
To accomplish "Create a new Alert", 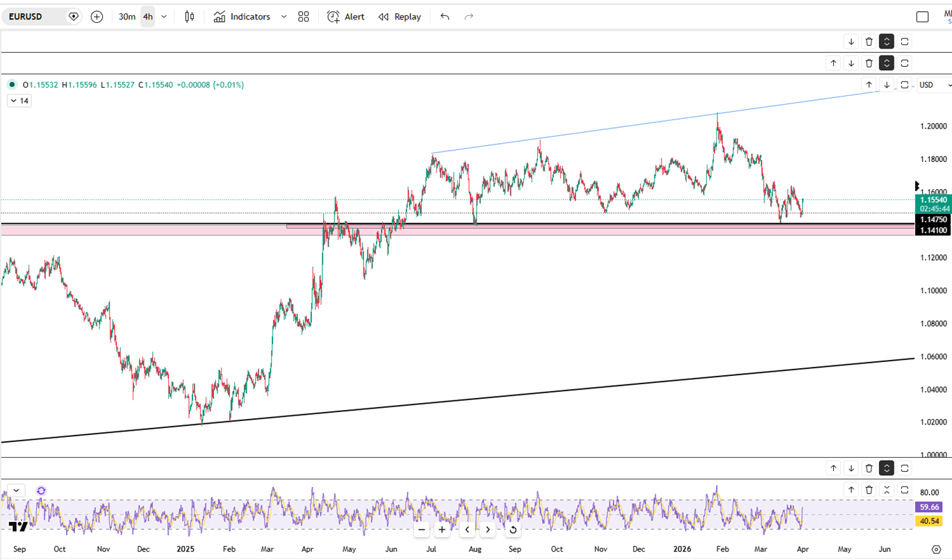I will (x=345, y=17).
